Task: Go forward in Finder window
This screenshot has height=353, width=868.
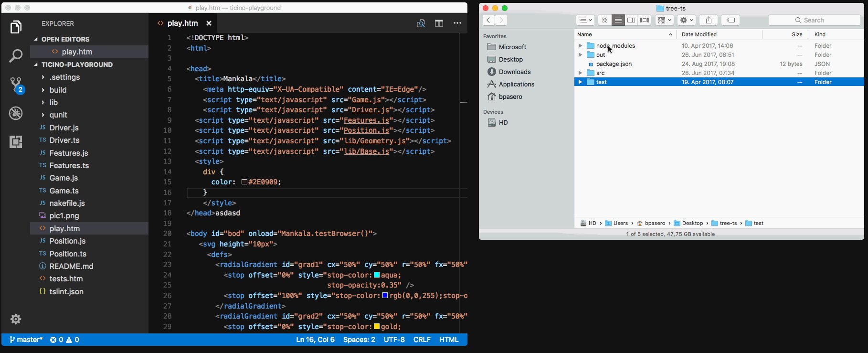Action: coord(501,20)
